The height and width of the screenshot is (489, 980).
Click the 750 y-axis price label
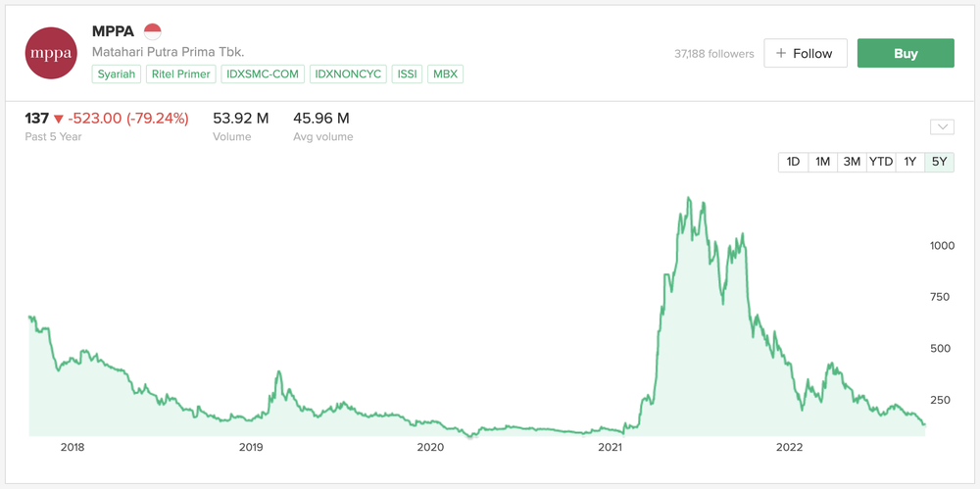(941, 297)
